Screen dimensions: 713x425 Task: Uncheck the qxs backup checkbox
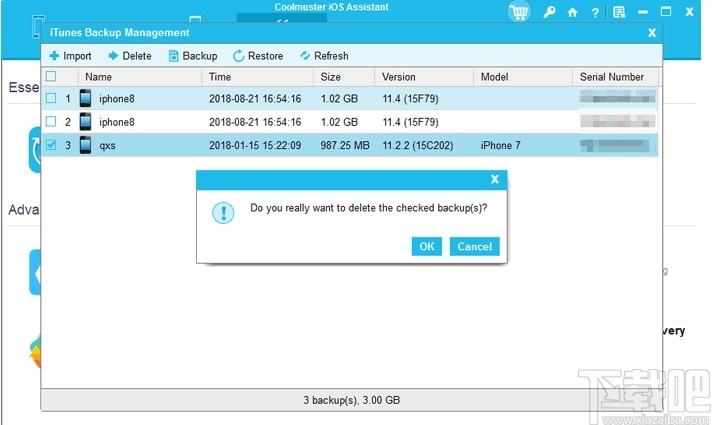pos(51,145)
